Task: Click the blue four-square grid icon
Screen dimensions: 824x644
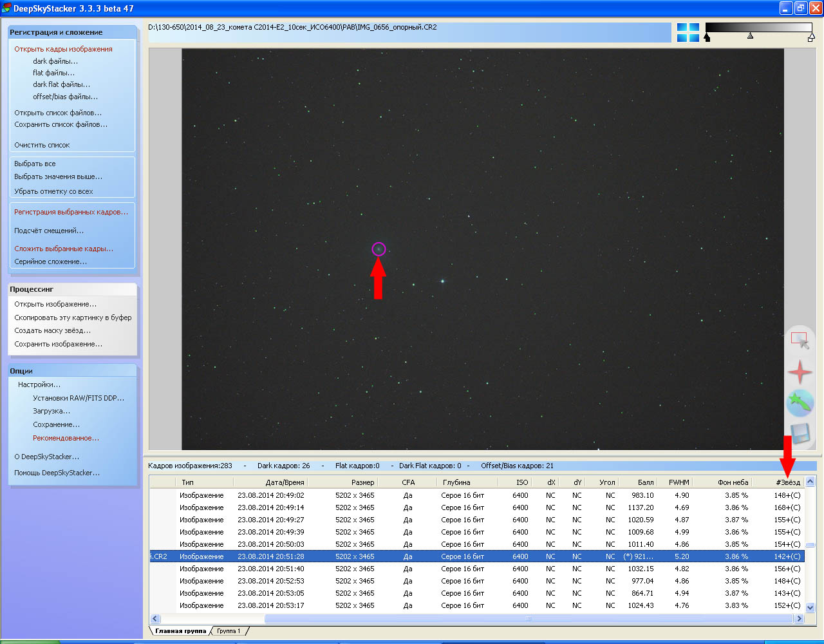Action: (x=688, y=33)
